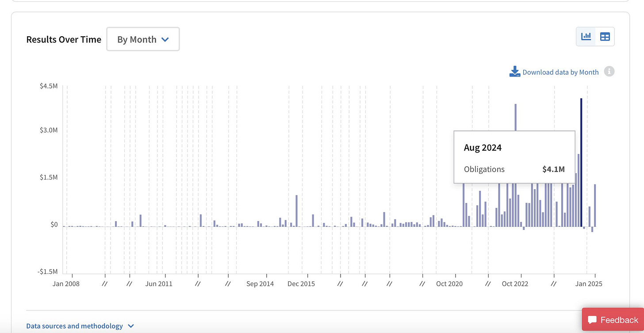
Task: Click the last bar above Jan 2025
Action: (x=595, y=205)
